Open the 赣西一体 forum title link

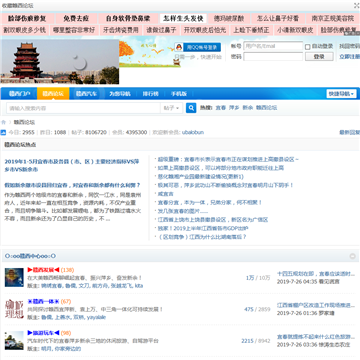click(x=43, y=301)
